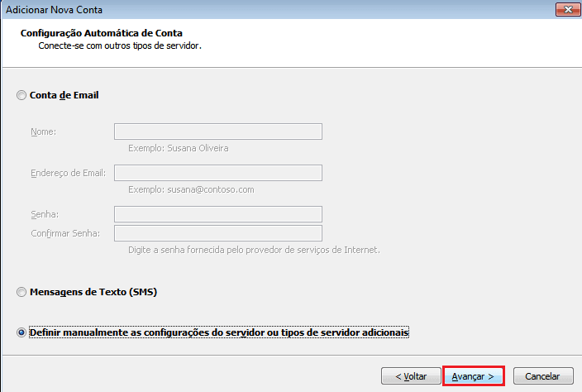
Task: Click the Senha label text
Action: click(x=45, y=215)
